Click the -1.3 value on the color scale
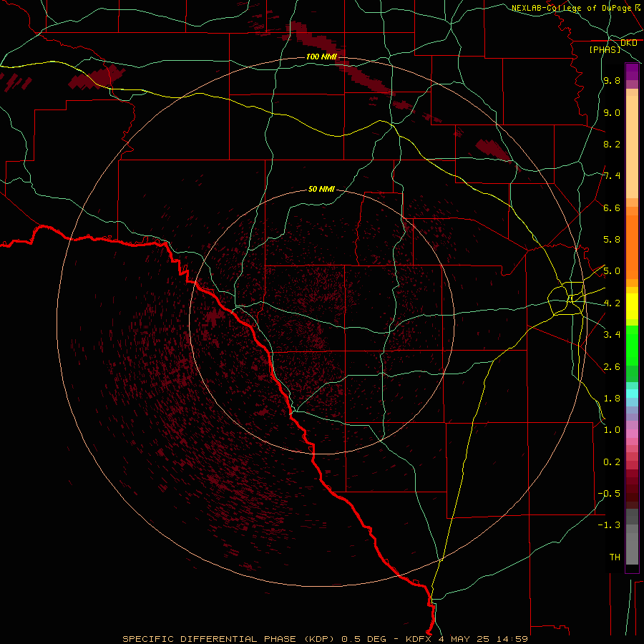 609,525
